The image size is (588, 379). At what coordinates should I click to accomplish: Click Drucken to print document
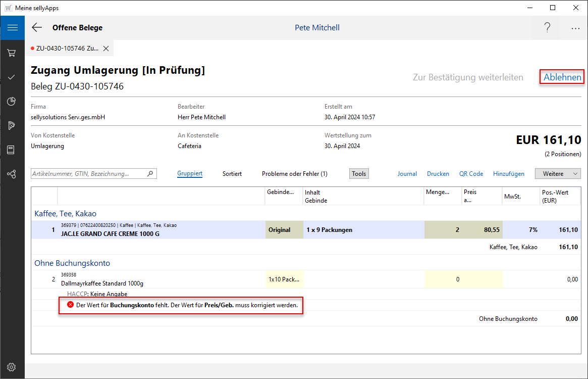point(438,174)
